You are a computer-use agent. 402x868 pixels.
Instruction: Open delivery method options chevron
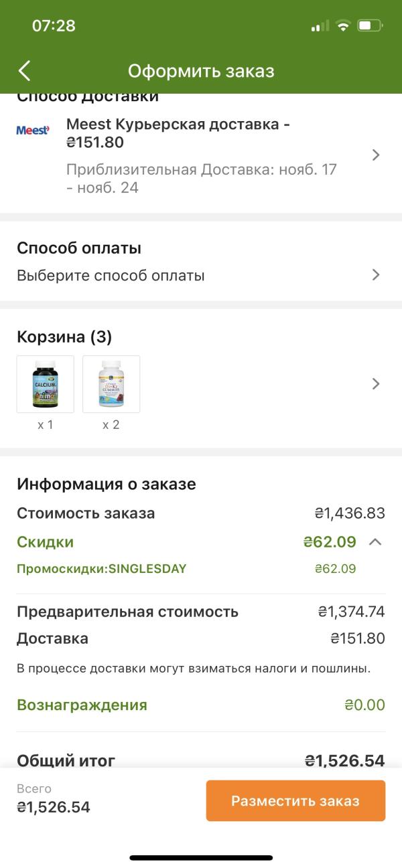[x=376, y=155]
